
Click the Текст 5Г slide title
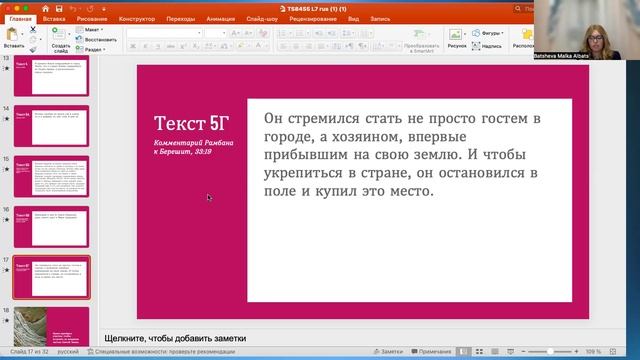[191, 123]
